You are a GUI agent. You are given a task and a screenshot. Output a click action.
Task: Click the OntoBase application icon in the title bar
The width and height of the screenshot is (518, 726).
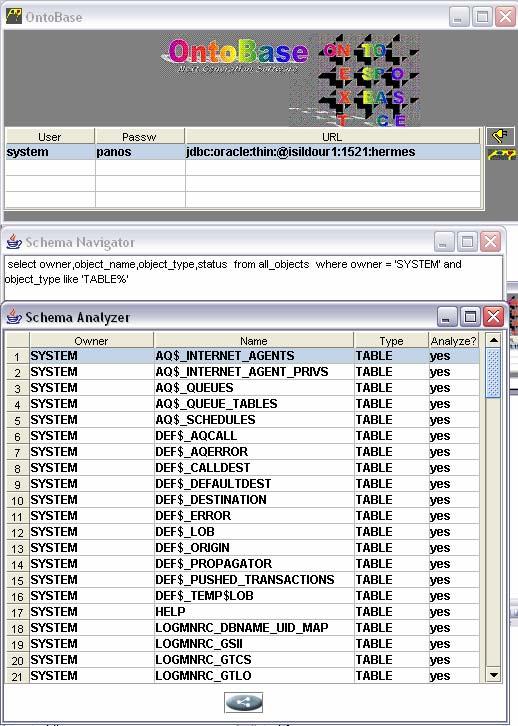14,16
